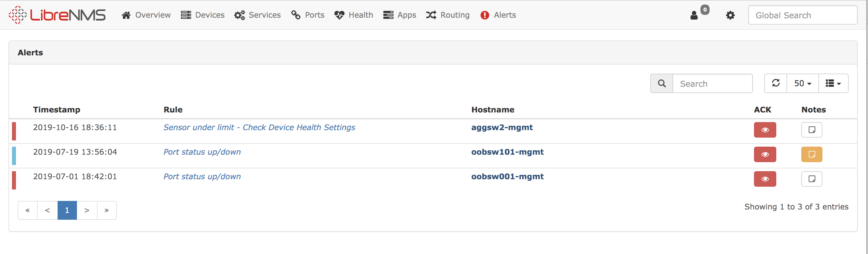
Task: Click the magnifier icon beside Search
Action: click(x=661, y=83)
